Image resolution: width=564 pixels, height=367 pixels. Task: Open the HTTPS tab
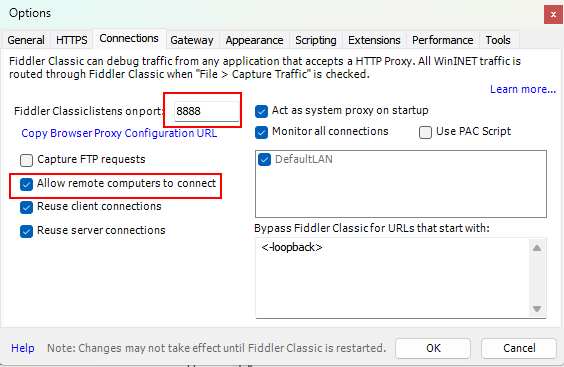click(72, 40)
